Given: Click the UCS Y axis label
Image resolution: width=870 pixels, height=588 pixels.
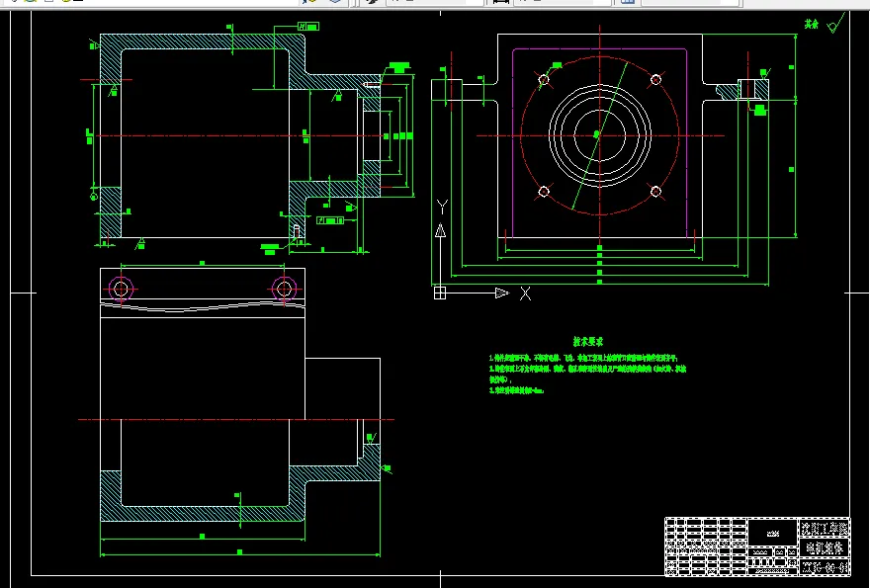Looking at the screenshot, I should [442, 208].
